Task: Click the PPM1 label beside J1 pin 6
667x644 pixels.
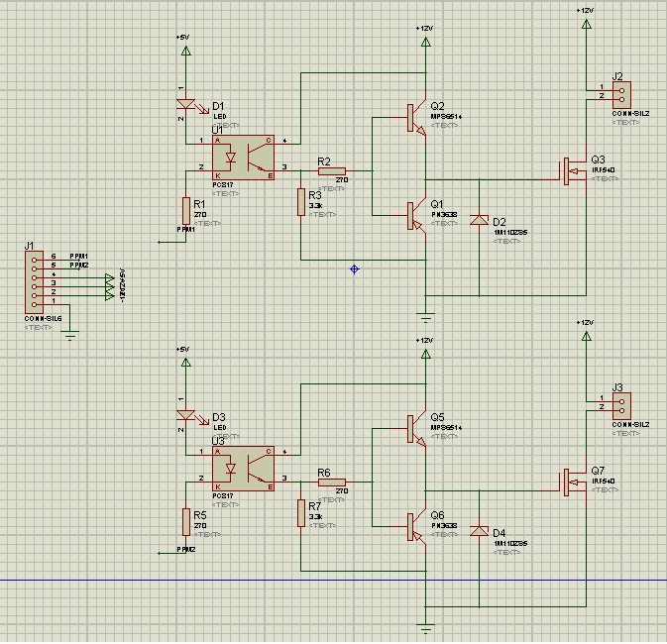Action: pyautogui.click(x=78, y=256)
